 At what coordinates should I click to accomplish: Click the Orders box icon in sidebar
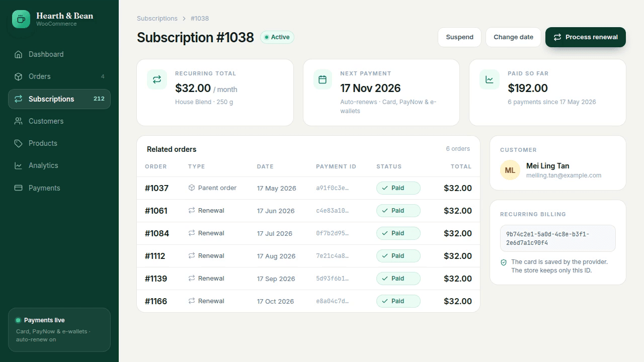[19, 76]
